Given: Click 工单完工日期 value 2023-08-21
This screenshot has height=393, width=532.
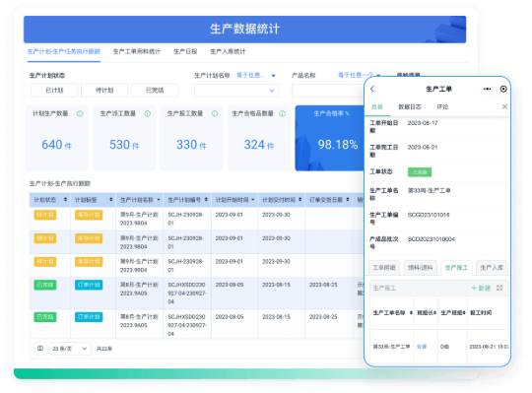Looking at the screenshot, I should tap(423, 147).
